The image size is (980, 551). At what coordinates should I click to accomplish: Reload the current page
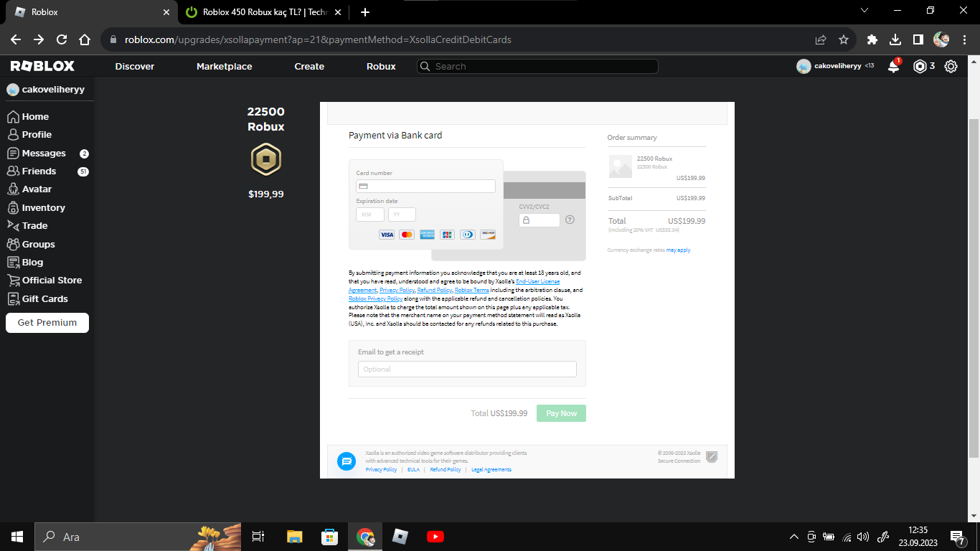62,39
